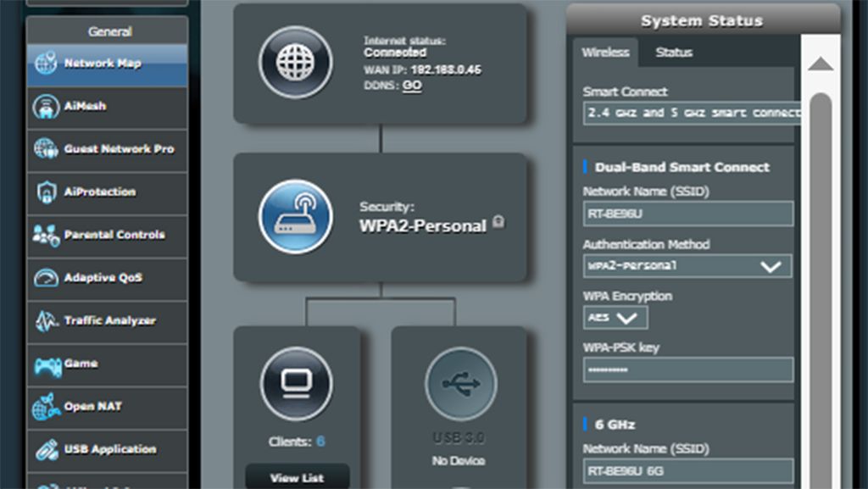868x489 pixels.
Task: Open the Smart Connect selection box
Action: (692, 113)
